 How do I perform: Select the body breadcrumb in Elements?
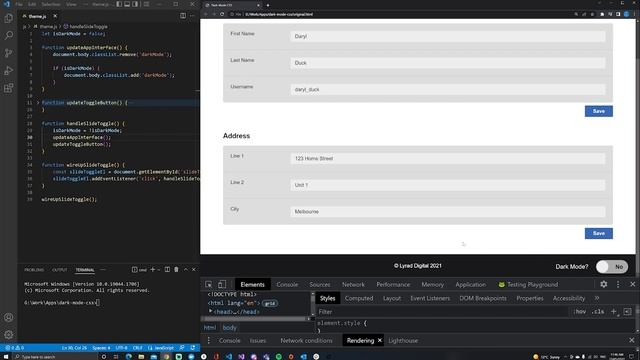coord(229,328)
